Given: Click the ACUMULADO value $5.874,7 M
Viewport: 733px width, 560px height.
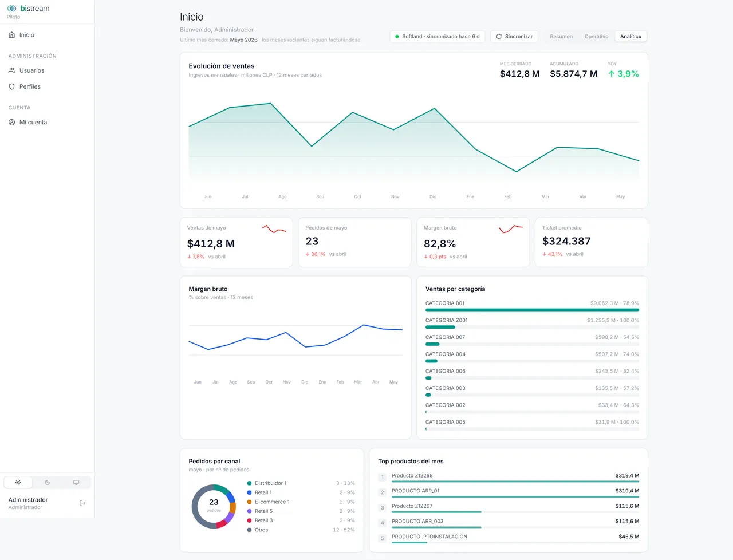Looking at the screenshot, I should point(573,74).
